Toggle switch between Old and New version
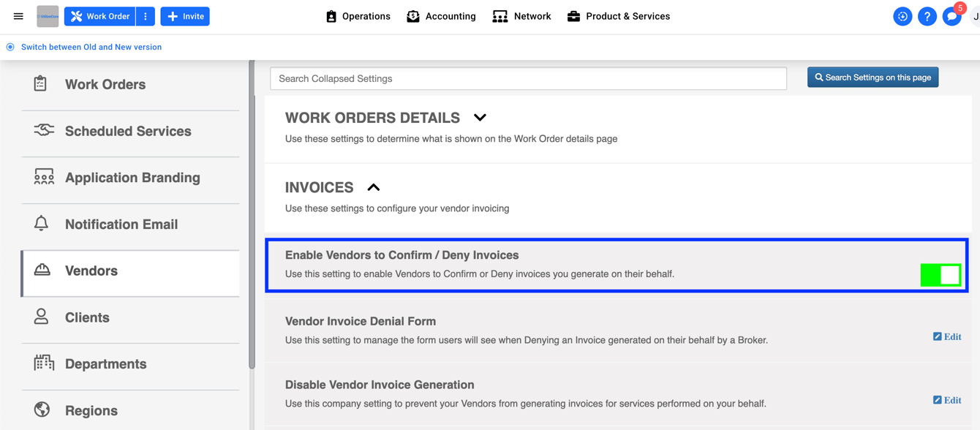 click(x=10, y=46)
